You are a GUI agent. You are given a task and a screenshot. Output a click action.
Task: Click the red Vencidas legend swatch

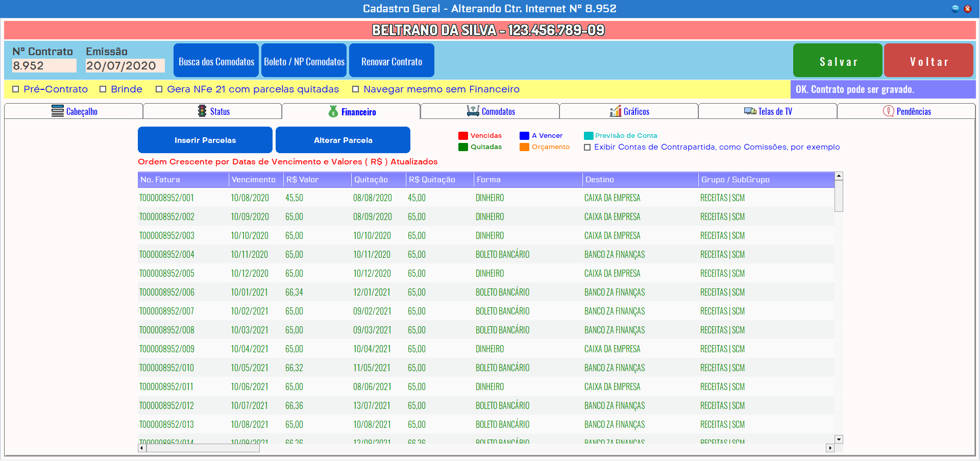[463, 136]
